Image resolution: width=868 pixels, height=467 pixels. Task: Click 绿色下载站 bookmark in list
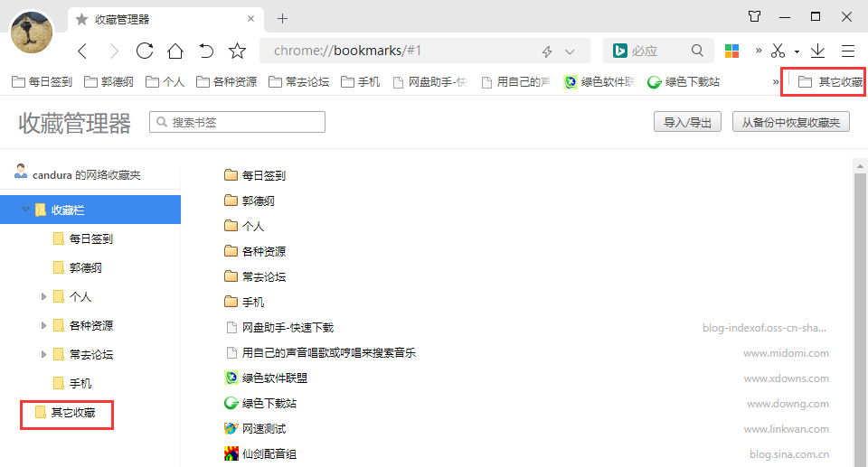[260, 404]
